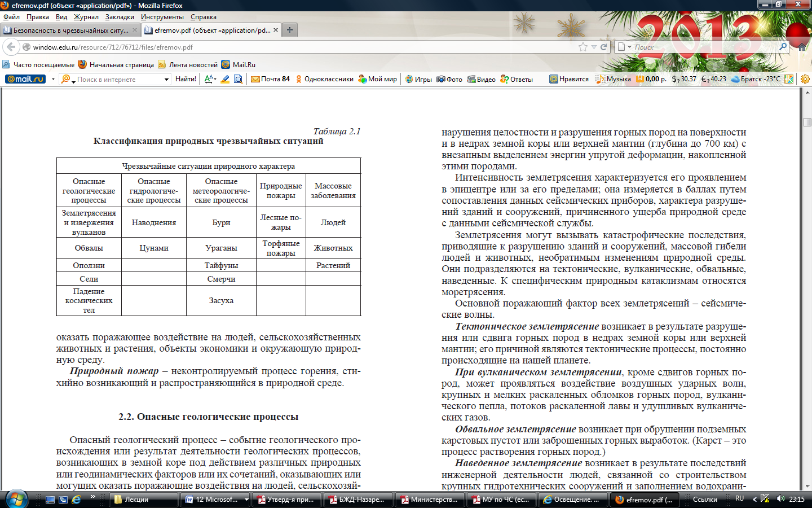Image resolution: width=812 pixels, height=508 pixels.
Task: Open the Mail.Ru bookmark
Action: [239, 64]
